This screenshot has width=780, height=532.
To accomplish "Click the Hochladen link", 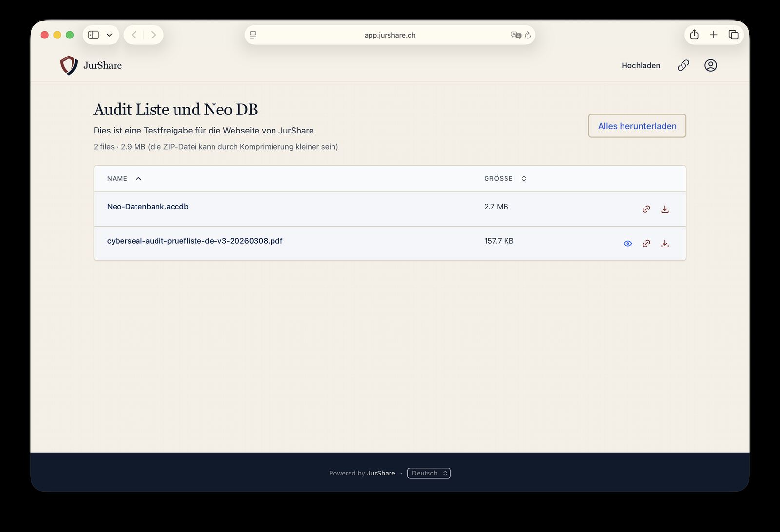I will 641,65.
